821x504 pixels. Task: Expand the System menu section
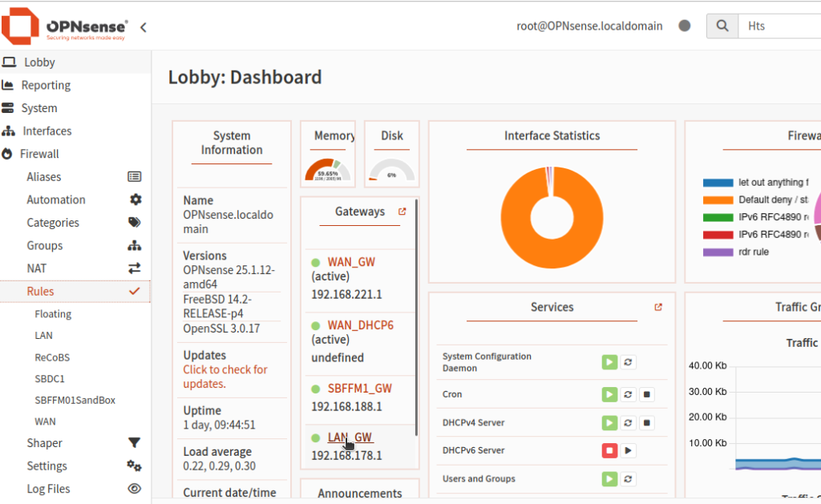coord(39,108)
